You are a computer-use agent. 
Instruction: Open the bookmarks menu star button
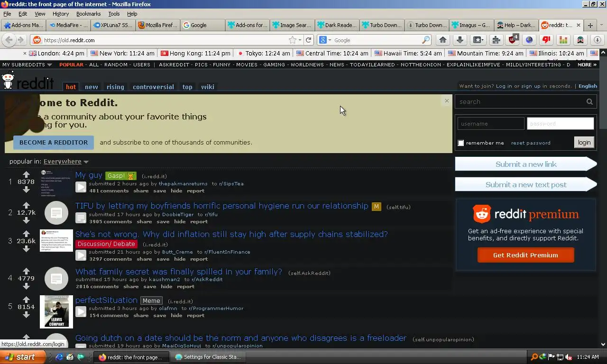(478, 40)
